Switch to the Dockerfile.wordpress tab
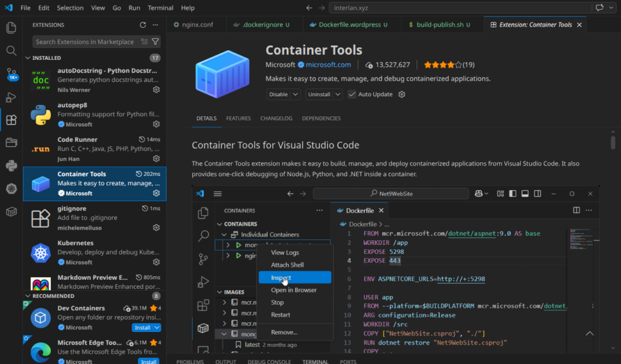Image resolution: width=621 pixels, height=364 pixels. click(x=352, y=25)
